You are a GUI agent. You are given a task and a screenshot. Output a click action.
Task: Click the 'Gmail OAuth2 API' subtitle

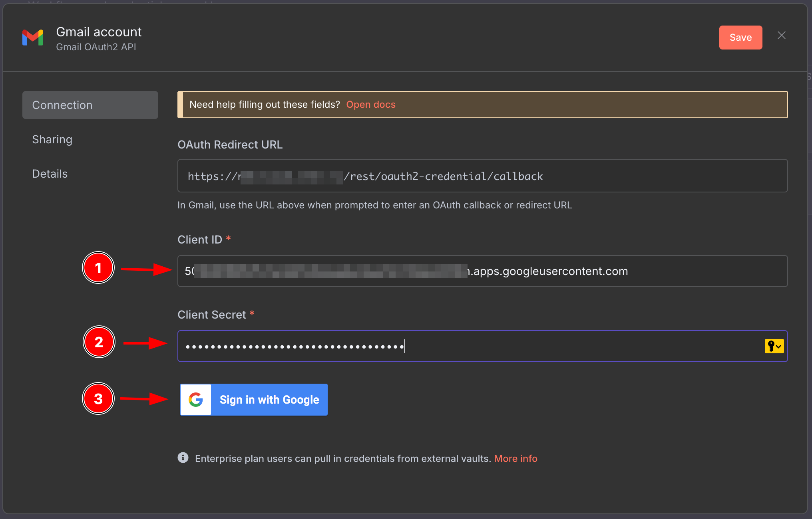[x=96, y=47]
